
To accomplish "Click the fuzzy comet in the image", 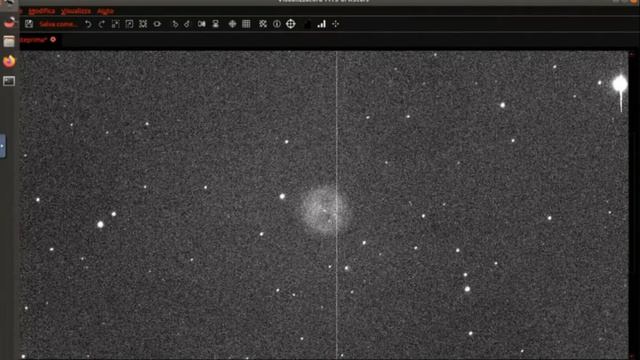I will click(325, 210).
